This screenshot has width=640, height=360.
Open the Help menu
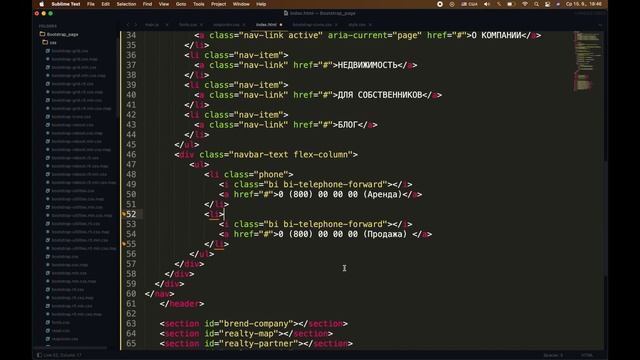click(261, 4)
